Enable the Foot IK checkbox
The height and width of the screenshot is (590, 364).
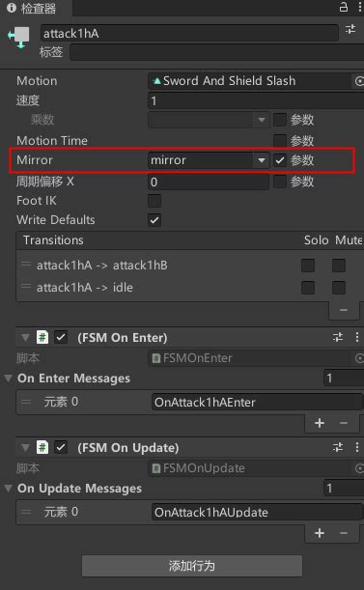154,201
